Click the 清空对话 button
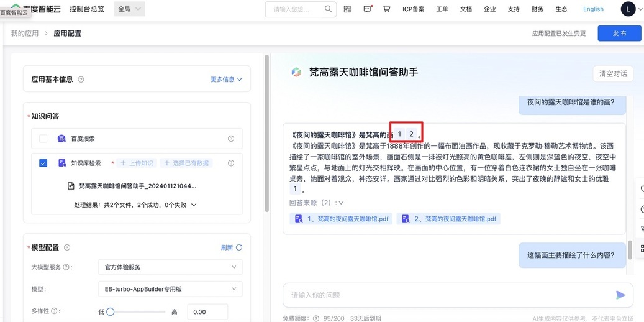The height and width of the screenshot is (322, 644). [x=613, y=73]
